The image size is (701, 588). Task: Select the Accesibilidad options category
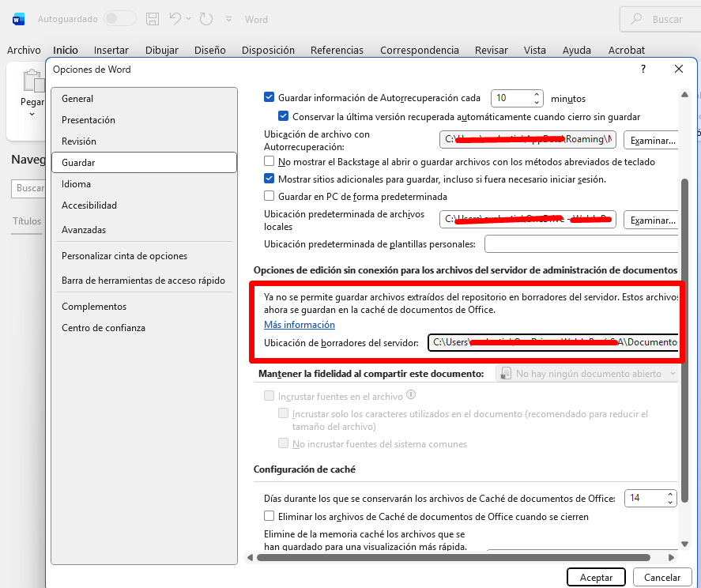144,205
